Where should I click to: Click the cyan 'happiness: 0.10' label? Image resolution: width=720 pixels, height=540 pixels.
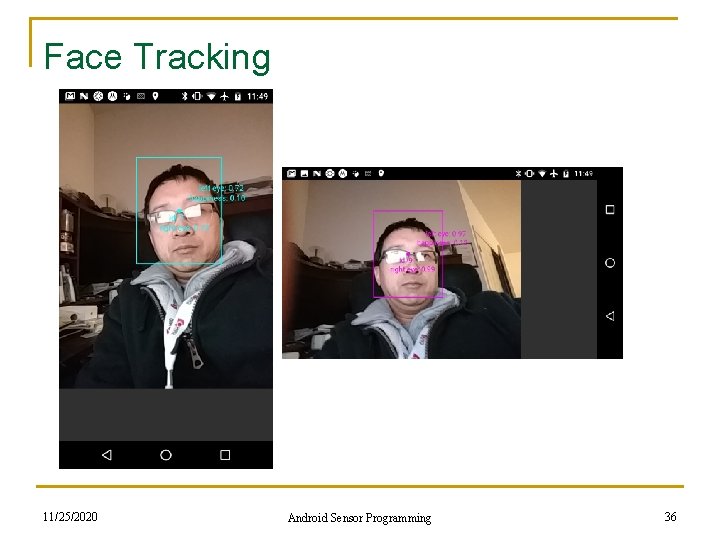pos(218,198)
